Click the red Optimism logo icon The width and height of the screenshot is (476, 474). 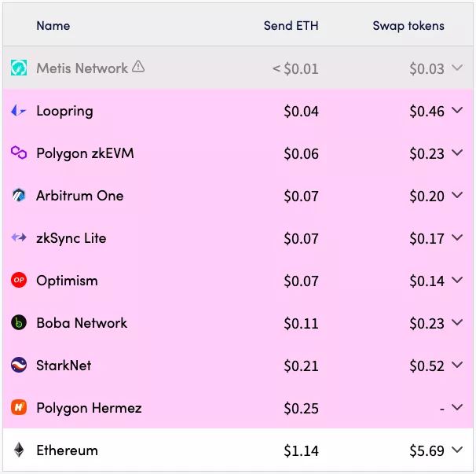coord(19,281)
